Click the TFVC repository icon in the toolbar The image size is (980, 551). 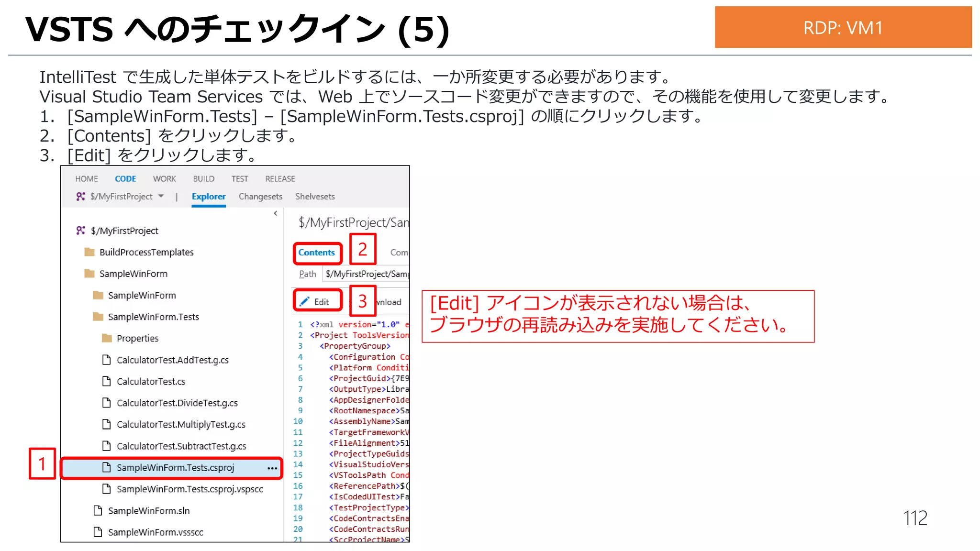81,196
